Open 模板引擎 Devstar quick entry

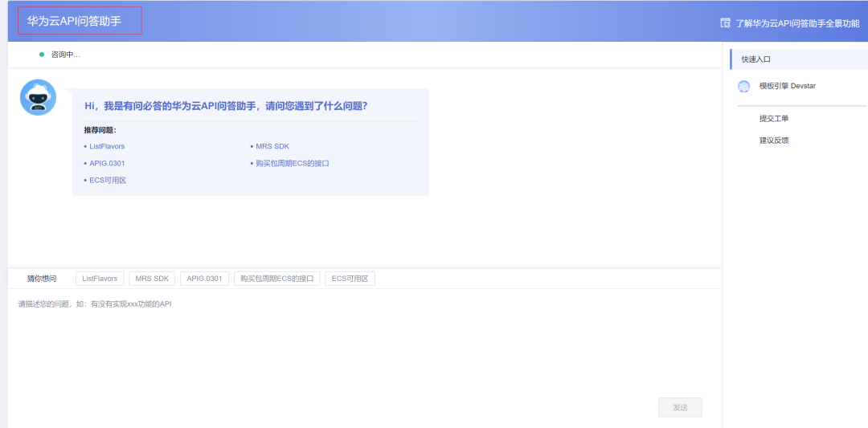click(788, 86)
